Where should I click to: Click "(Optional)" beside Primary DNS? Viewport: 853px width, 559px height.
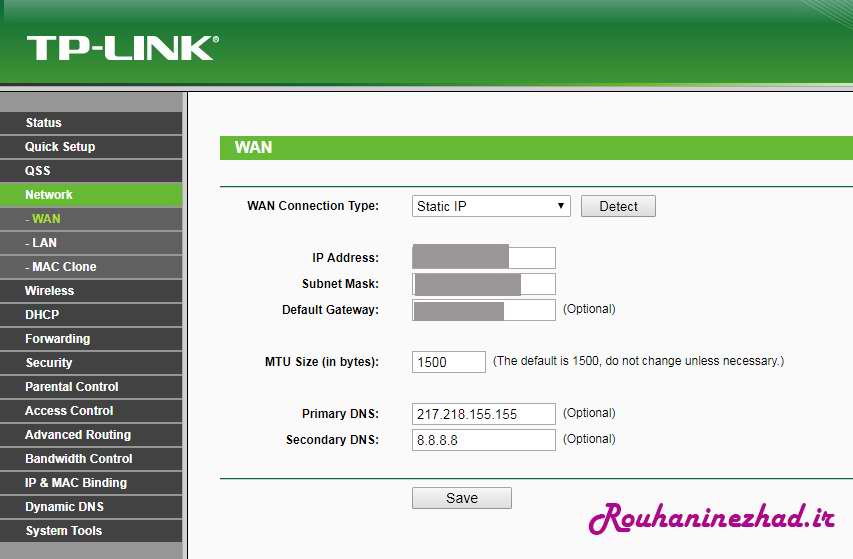click(589, 413)
